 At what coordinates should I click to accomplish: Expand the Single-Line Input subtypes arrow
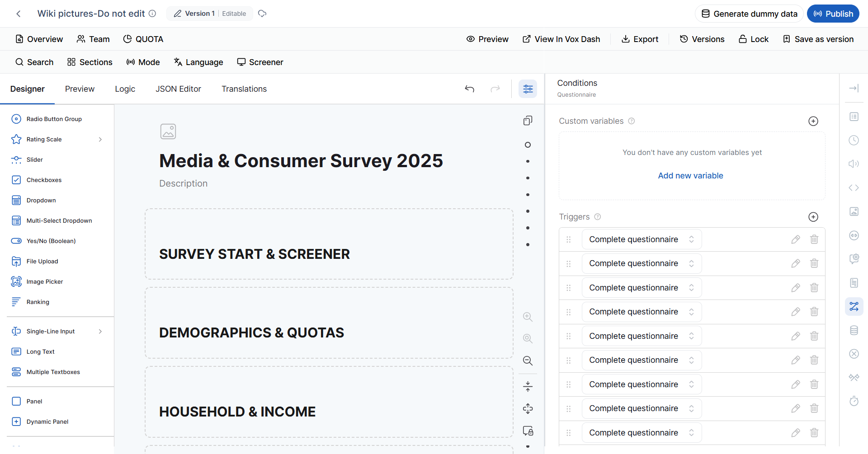coord(100,331)
